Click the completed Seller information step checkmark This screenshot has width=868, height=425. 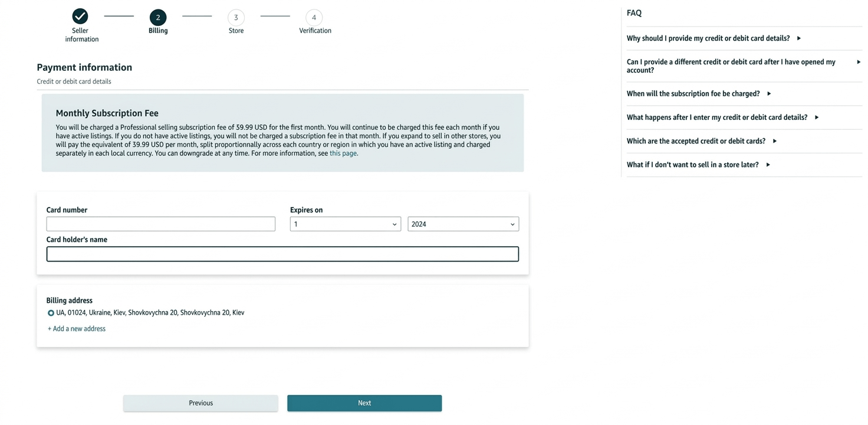[x=80, y=17]
